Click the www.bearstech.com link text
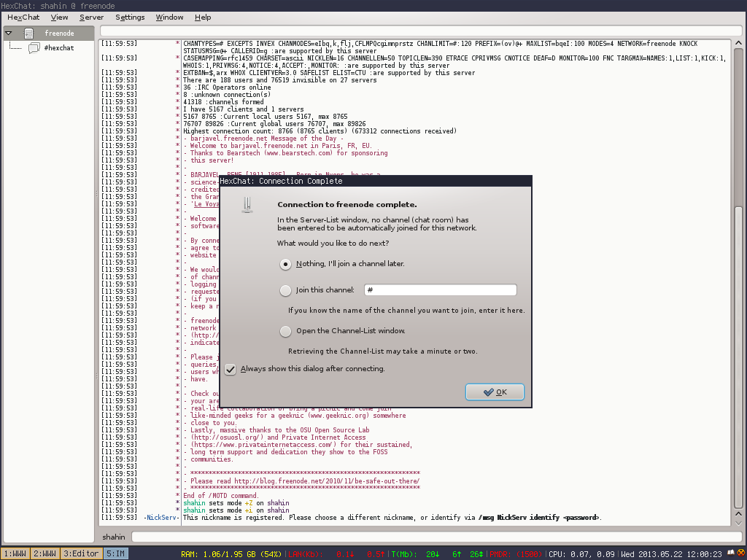Screen dimensions: 747x560 tap(298, 153)
